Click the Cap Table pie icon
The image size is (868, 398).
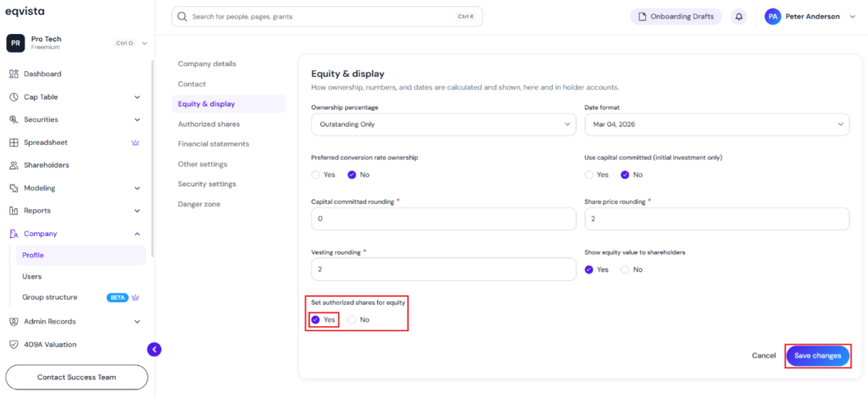[x=14, y=97]
